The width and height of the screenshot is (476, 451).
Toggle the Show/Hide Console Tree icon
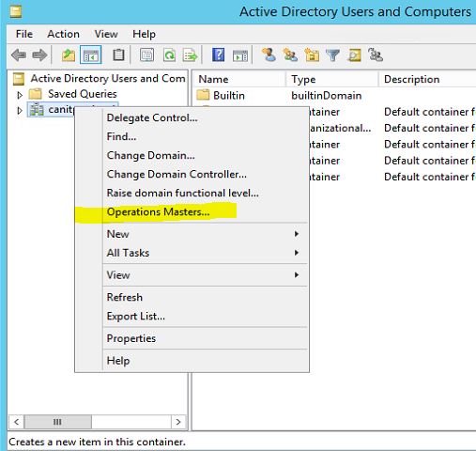click(91, 55)
